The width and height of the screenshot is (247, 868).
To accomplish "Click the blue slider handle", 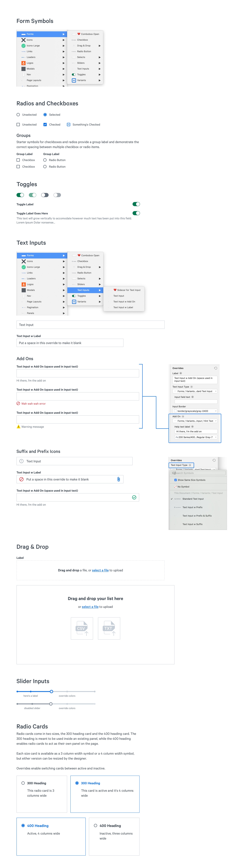I will point(52,692).
